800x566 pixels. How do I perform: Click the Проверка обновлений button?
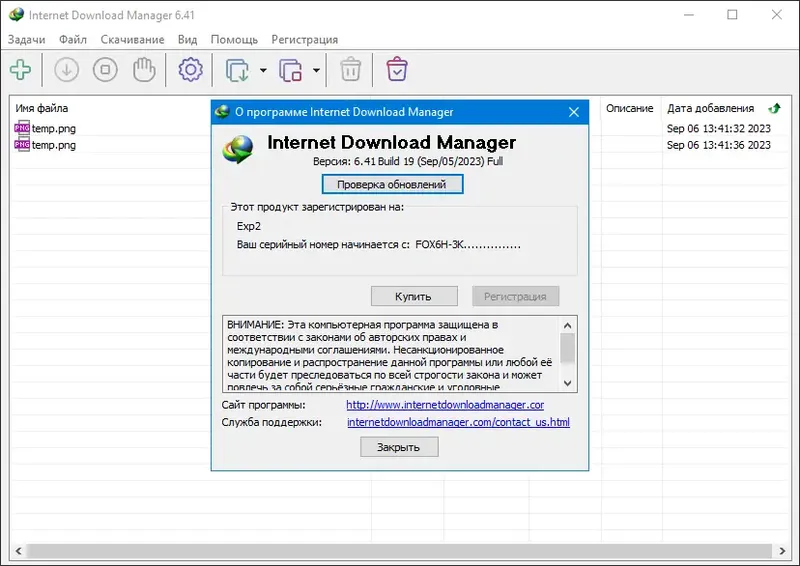click(x=392, y=184)
